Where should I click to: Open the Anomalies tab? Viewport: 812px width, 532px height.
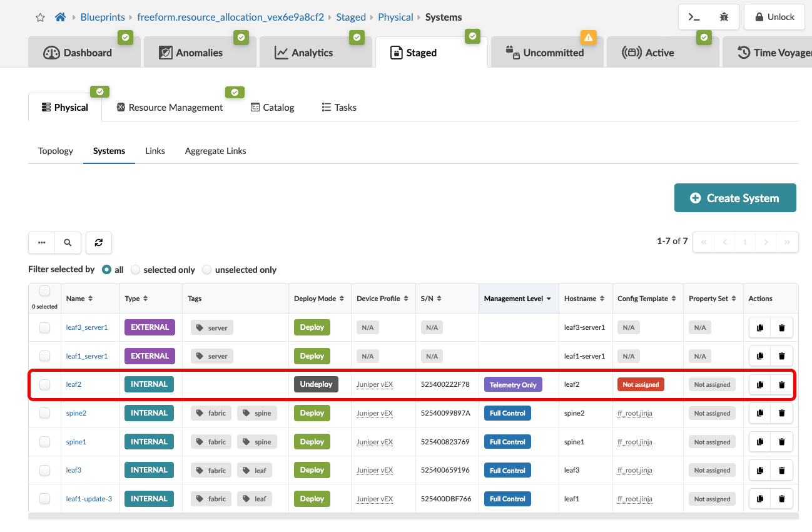200,53
